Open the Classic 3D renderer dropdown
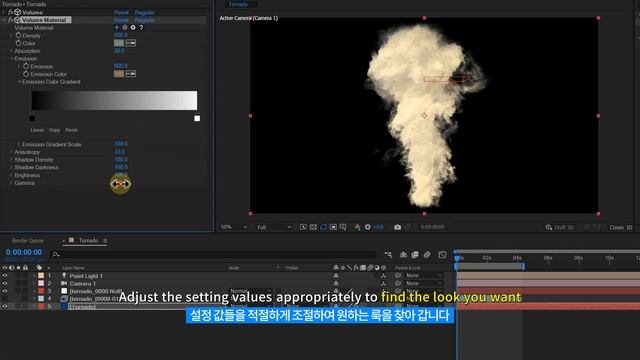 620,227
